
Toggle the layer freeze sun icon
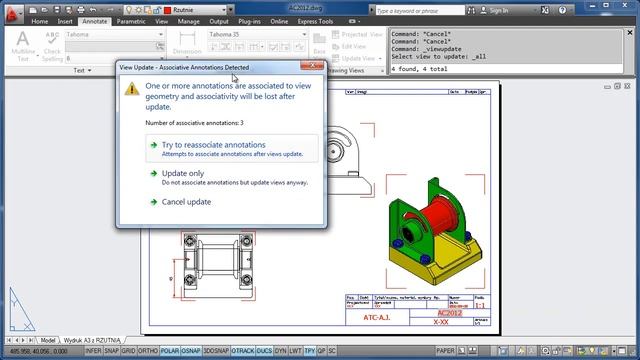pos(139,10)
